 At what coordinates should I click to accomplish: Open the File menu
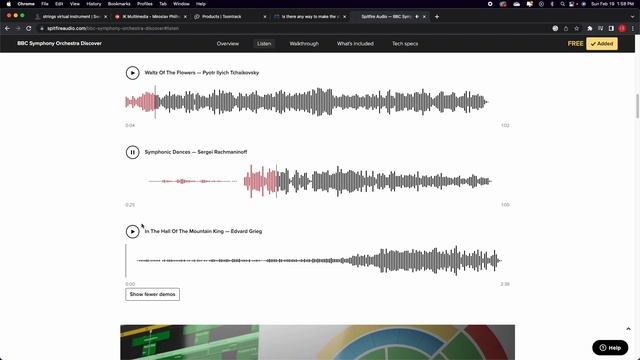pos(45,4)
